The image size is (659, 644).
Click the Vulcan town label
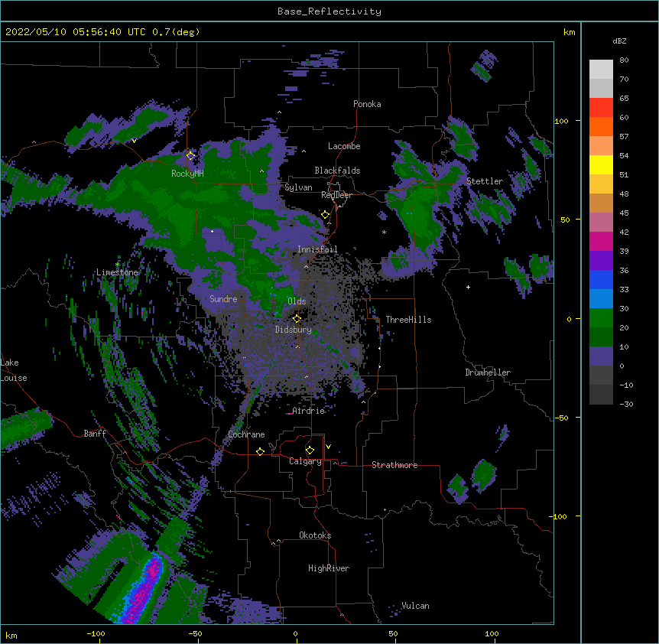(415, 606)
